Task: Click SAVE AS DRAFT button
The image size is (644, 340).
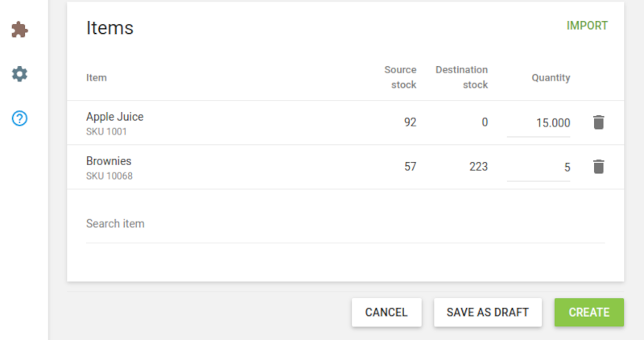Action: tap(487, 313)
